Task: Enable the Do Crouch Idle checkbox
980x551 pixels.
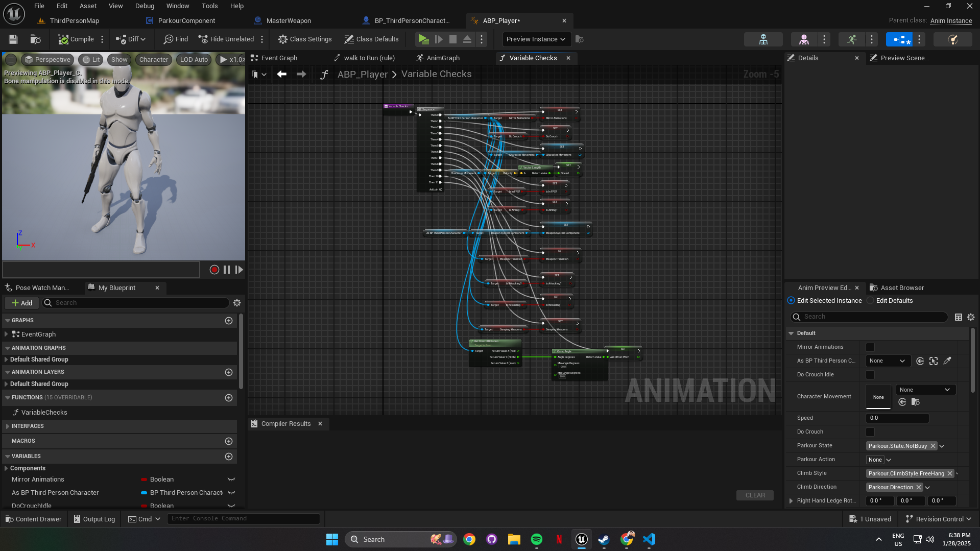Action: (x=870, y=375)
